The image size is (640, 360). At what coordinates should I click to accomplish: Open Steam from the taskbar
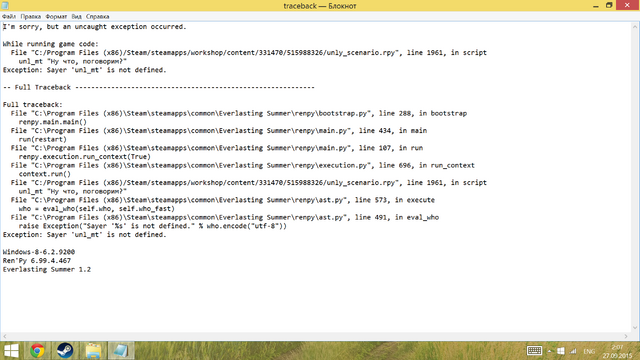[x=65, y=351]
